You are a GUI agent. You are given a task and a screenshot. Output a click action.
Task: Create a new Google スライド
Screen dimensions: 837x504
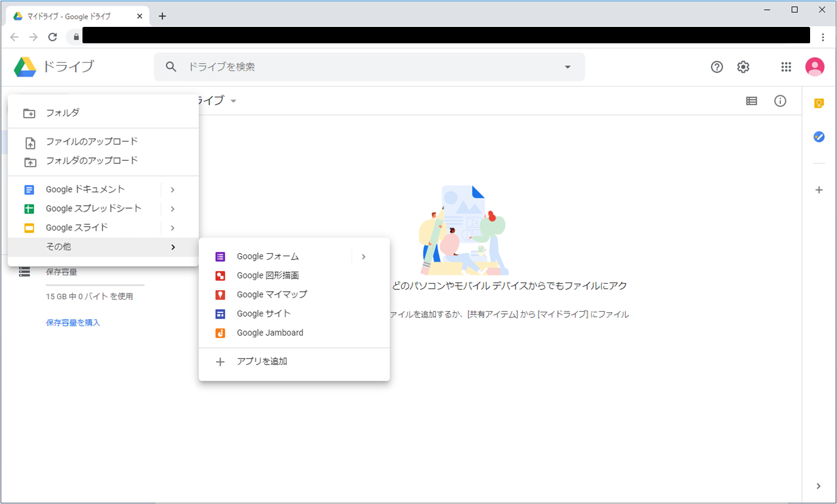(85, 228)
